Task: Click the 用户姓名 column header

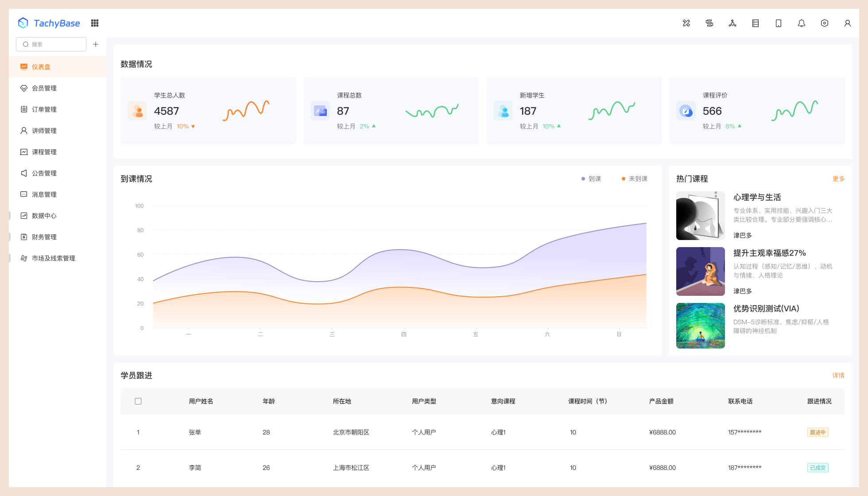Action: (x=201, y=401)
